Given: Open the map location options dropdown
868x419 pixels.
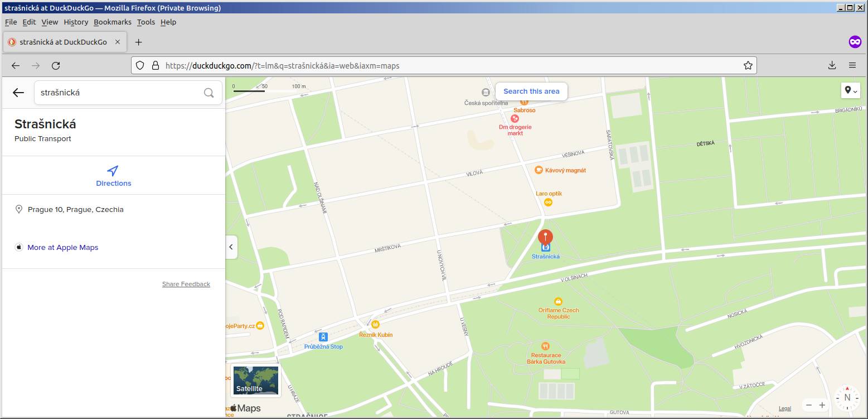Looking at the screenshot, I should tap(851, 90).
